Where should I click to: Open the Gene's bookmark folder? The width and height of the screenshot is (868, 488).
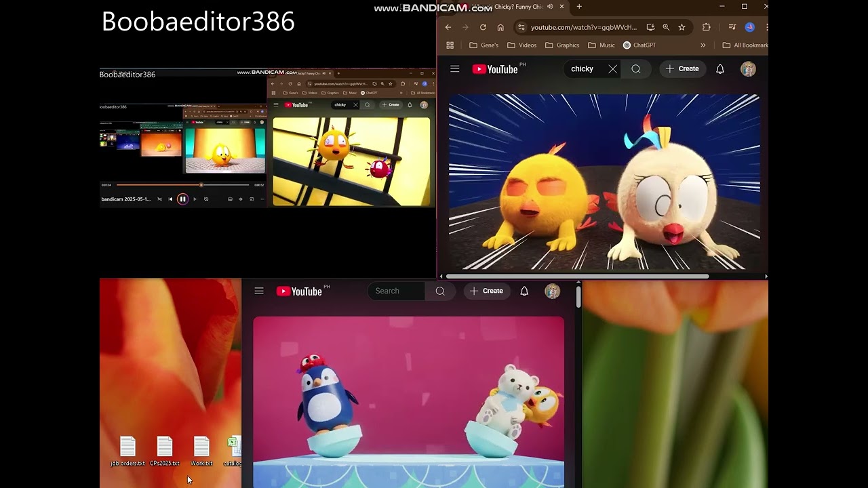[484, 45]
